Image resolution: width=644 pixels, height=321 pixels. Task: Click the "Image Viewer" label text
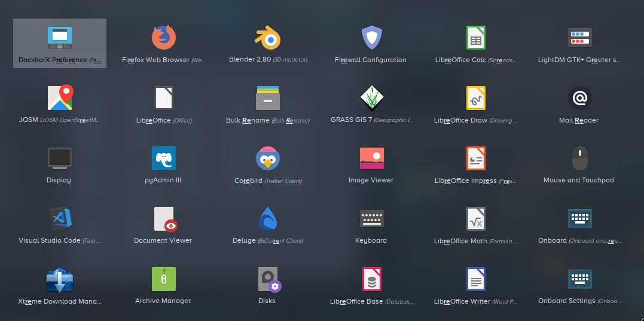tap(371, 180)
